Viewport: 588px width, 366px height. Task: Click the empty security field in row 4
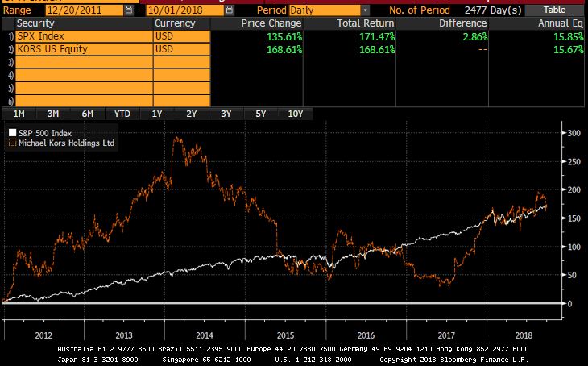click(x=84, y=75)
